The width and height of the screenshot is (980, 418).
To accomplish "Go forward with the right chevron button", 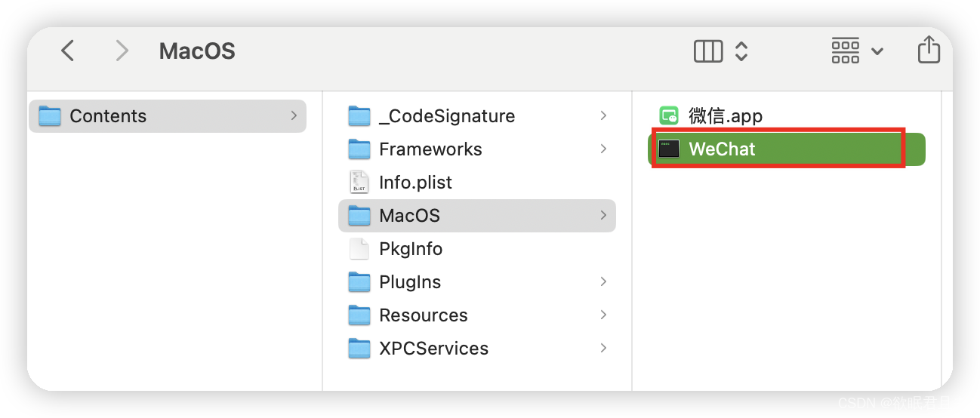I will click(122, 51).
